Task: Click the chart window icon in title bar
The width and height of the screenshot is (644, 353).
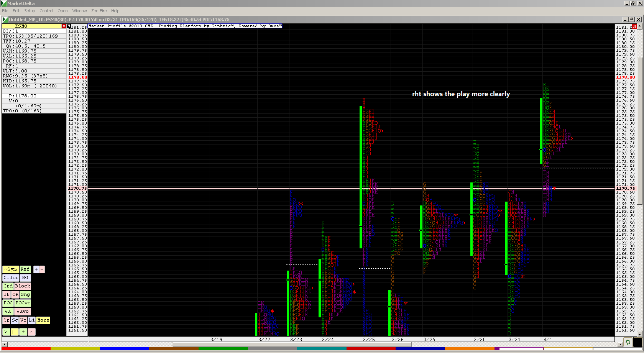Action: [x=5, y=19]
